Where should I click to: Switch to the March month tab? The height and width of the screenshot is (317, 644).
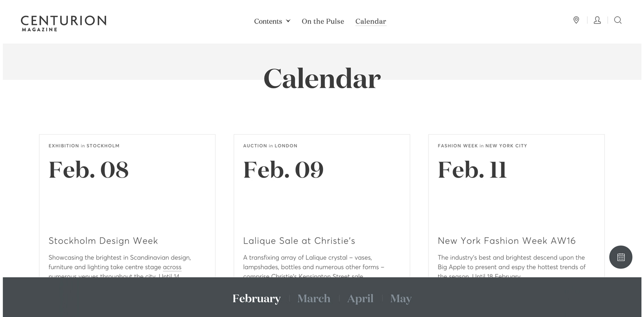coord(314,298)
